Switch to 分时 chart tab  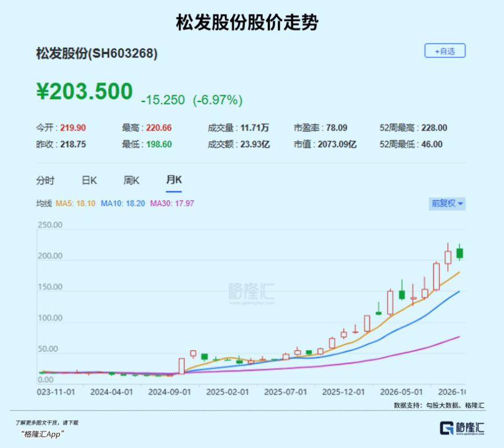coord(45,181)
